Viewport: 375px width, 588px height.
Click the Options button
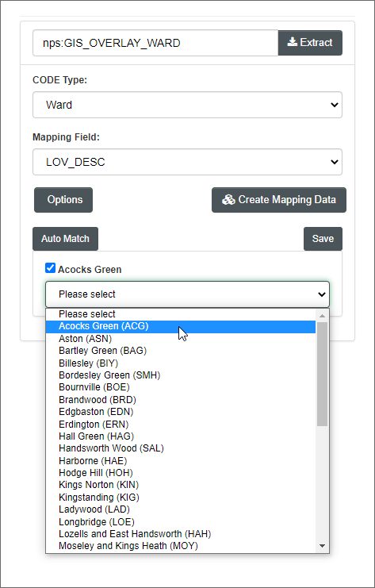point(63,200)
